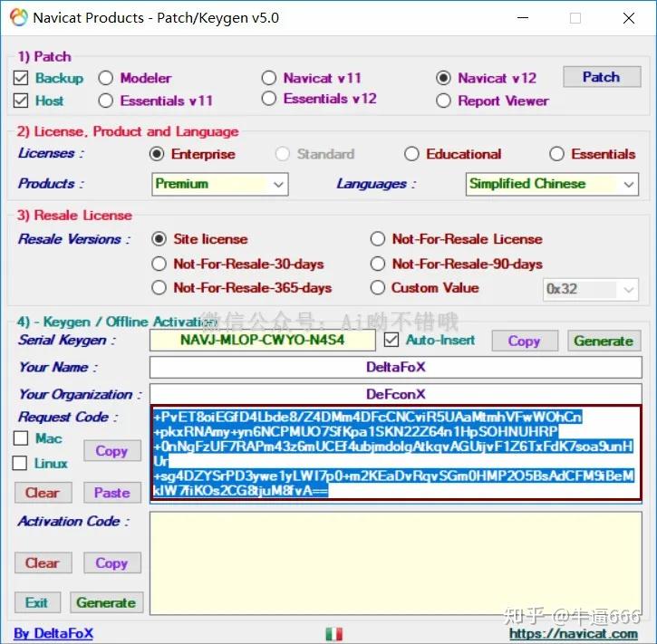Select the Custom Value radio

[x=378, y=288]
